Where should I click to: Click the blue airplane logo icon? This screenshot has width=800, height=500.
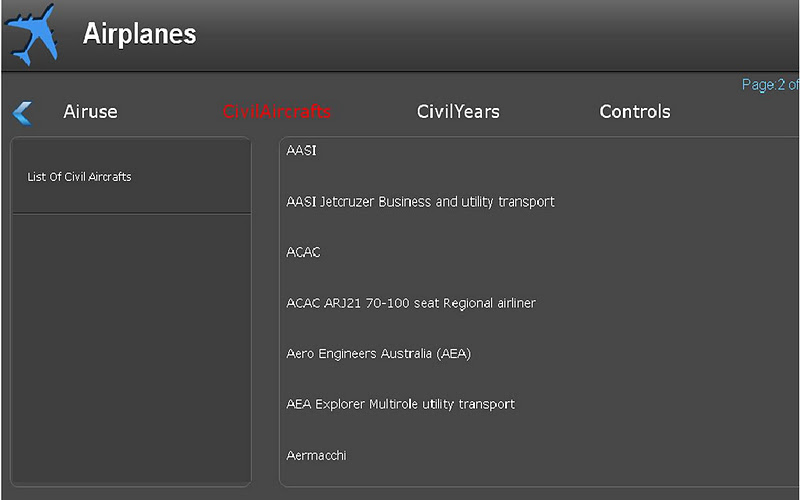pos(31,35)
